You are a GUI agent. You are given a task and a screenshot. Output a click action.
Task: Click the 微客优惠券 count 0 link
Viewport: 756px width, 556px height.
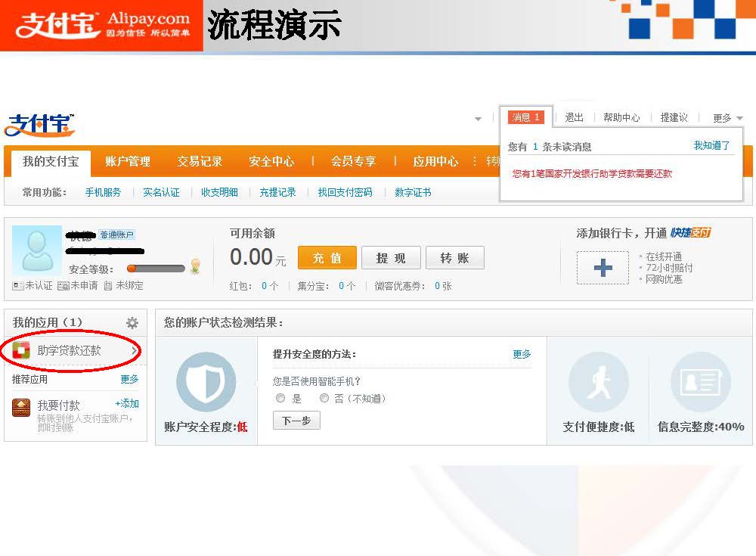tap(437, 286)
